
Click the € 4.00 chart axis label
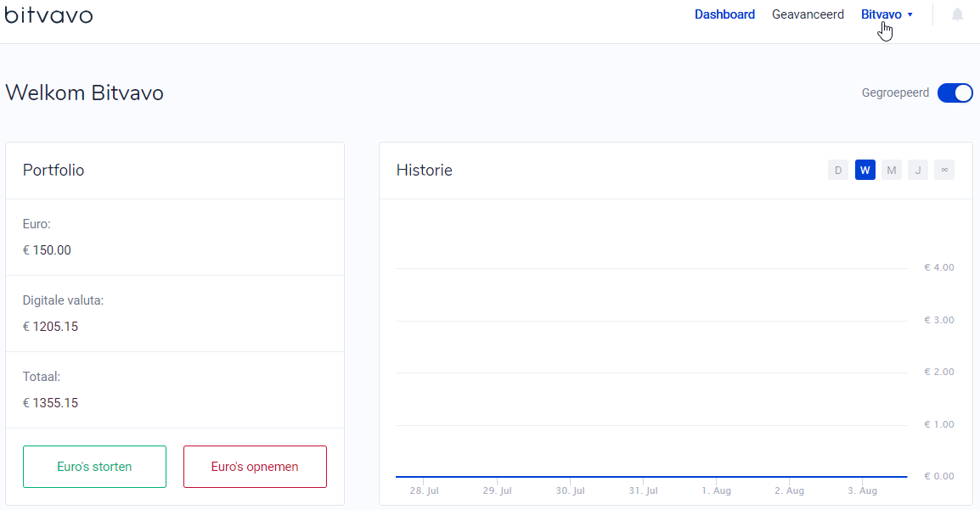(939, 267)
